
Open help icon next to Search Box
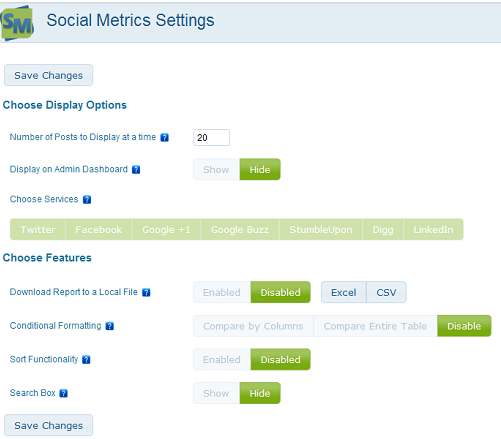point(63,393)
